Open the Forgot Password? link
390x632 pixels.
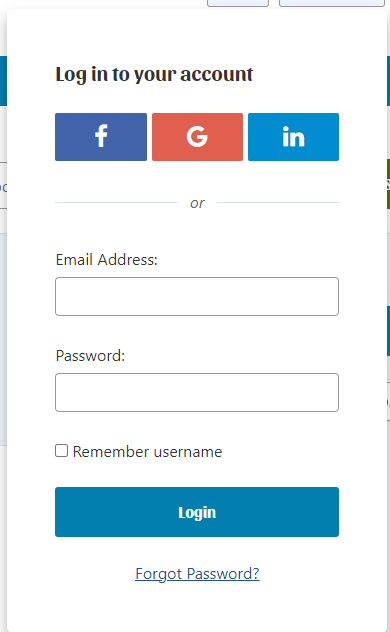coord(197,574)
